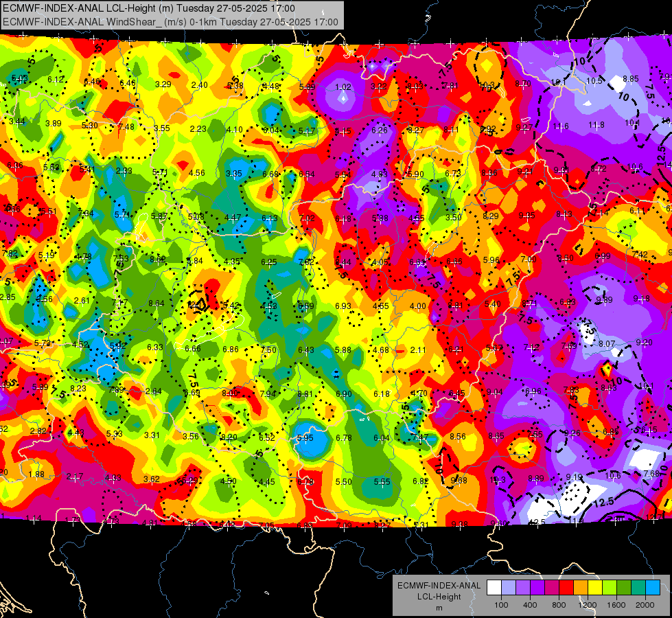Screen dimensions: 672x618
Task: Click the wind shear value 9.68
Action: click(459, 481)
